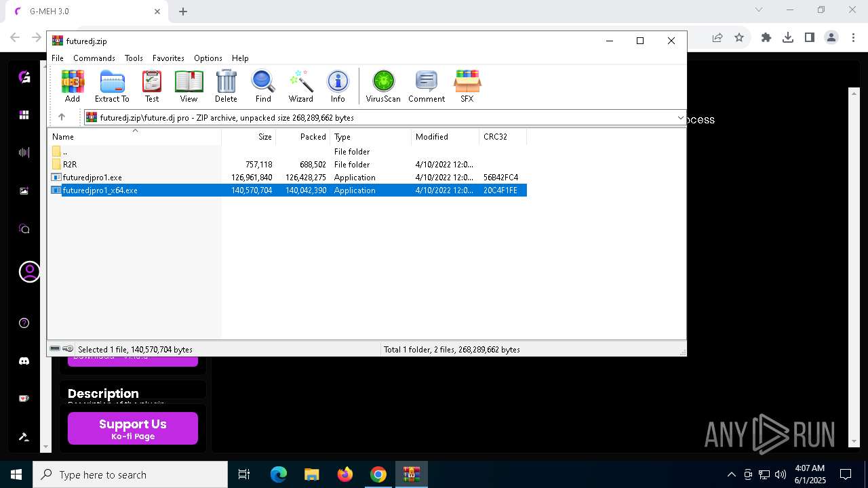Viewport: 868px width, 488px height.
Task: Open the Tools menu
Action: pyautogui.click(x=134, y=58)
